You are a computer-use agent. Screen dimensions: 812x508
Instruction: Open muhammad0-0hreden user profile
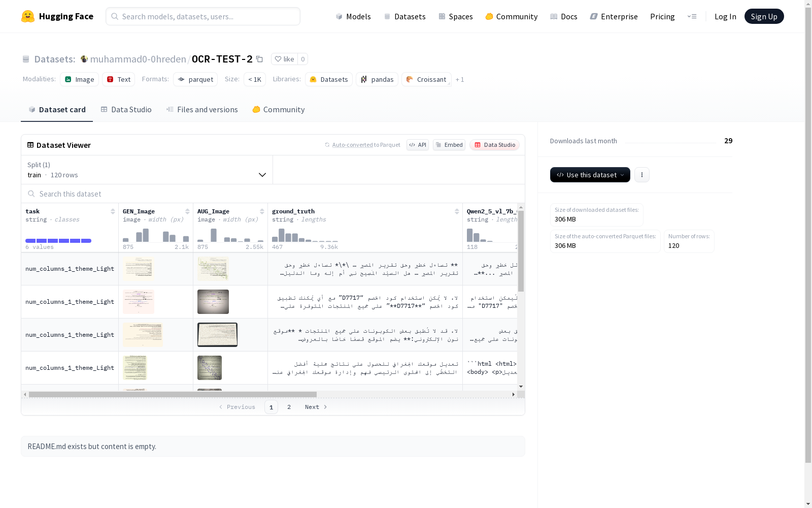(138, 59)
